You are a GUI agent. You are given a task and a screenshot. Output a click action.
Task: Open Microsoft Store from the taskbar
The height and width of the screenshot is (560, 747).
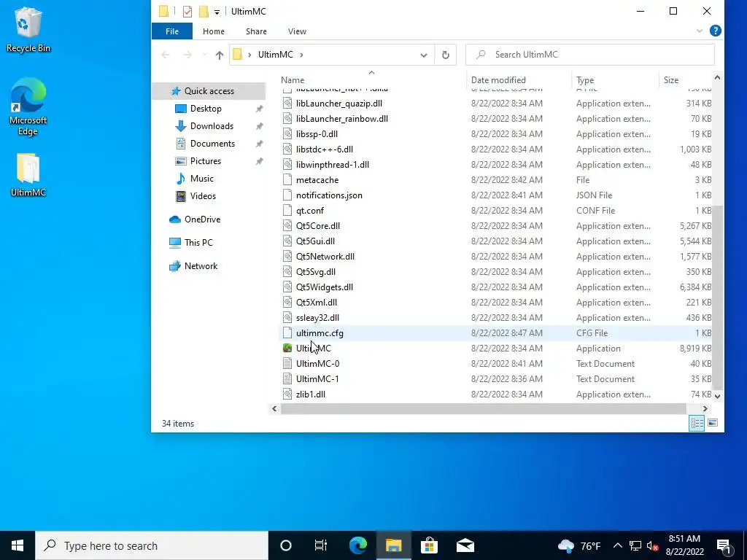click(429, 545)
